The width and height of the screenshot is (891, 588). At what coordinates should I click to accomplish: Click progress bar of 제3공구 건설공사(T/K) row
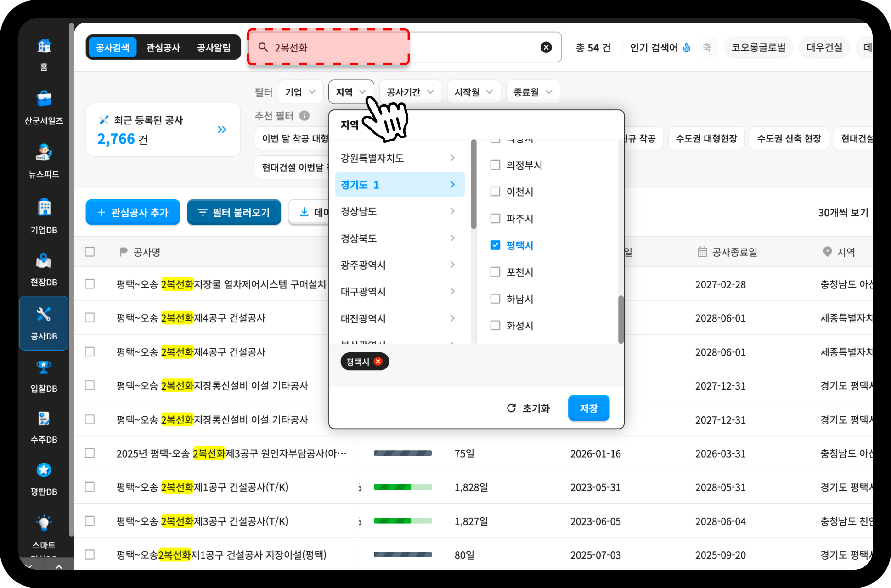(403, 521)
